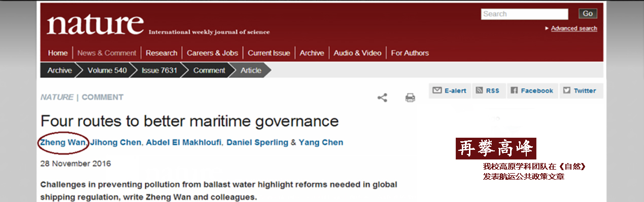Open the Advanced search link

[x=574, y=28]
